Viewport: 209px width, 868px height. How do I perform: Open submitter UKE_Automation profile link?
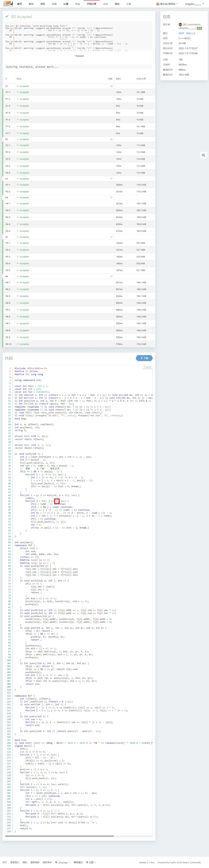point(192,25)
